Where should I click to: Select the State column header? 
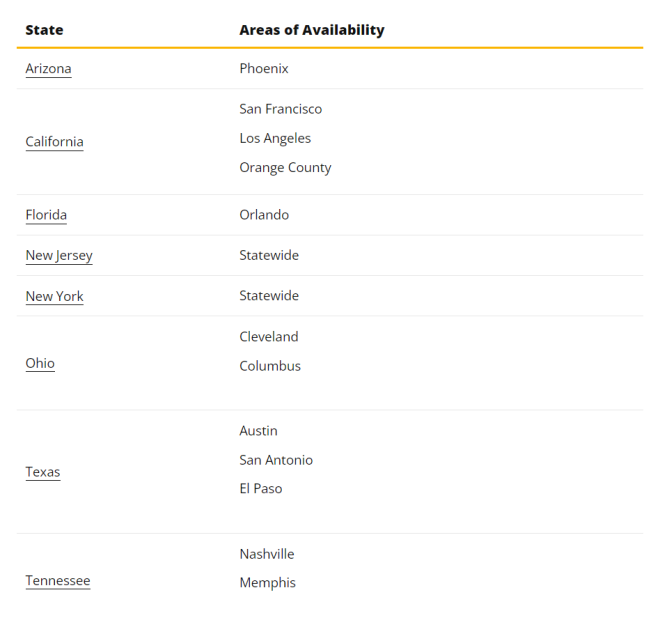[44, 30]
